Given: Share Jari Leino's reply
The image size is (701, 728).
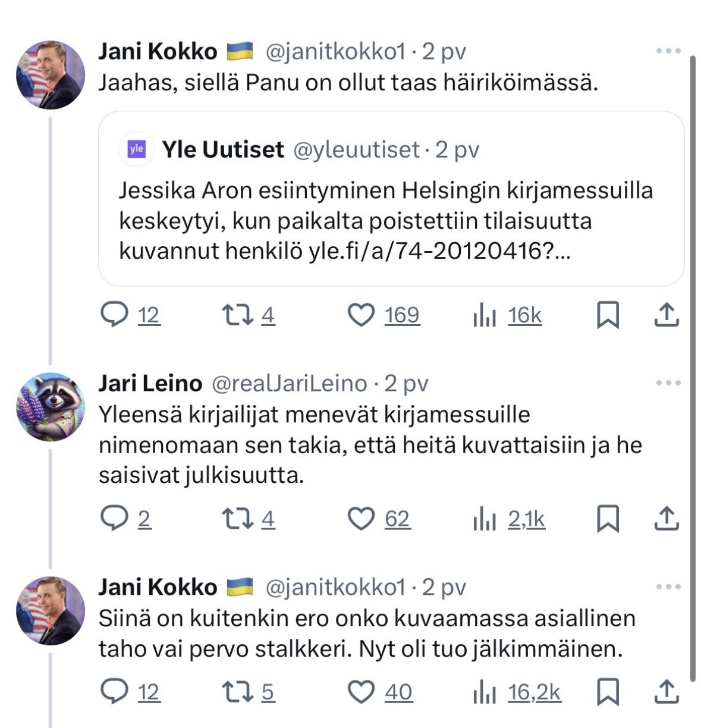Looking at the screenshot, I should [x=667, y=519].
